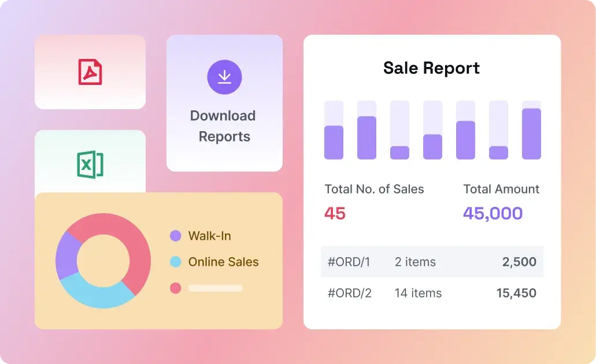Click the Sale Report heading

[431, 68]
